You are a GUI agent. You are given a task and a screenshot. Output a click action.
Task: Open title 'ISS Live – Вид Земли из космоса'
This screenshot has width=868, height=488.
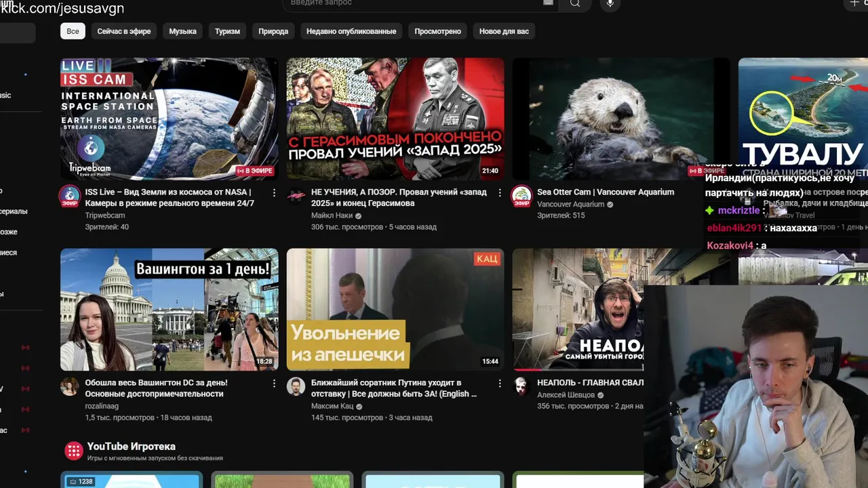tap(170, 197)
